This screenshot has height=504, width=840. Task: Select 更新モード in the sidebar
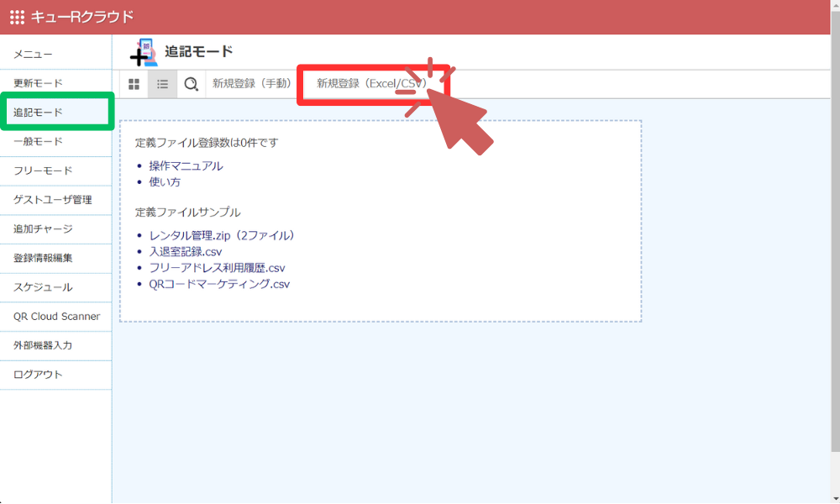[x=55, y=83]
